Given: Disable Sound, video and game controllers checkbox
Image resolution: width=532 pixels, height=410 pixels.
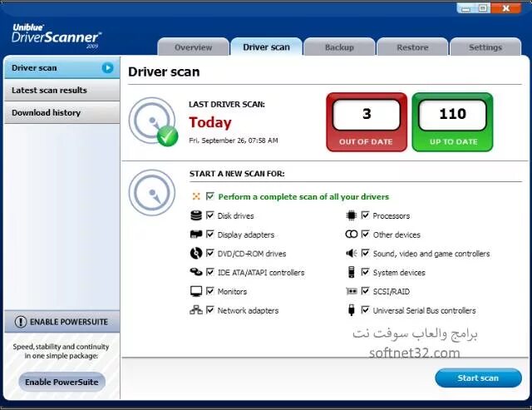Looking at the screenshot, I should pyautogui.click(x=365, y=253).
